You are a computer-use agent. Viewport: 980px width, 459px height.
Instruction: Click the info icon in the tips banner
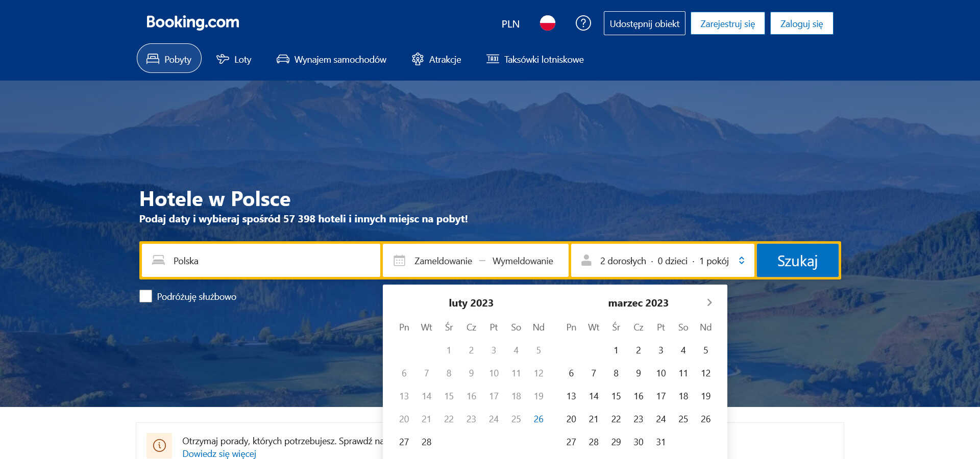pos(159,445)
